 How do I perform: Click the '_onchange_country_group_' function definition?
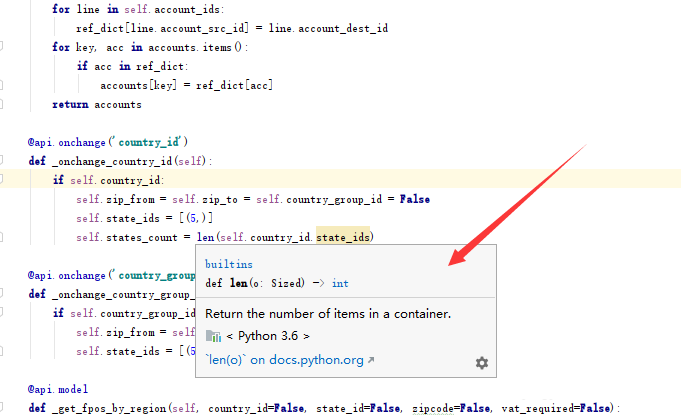112,294
